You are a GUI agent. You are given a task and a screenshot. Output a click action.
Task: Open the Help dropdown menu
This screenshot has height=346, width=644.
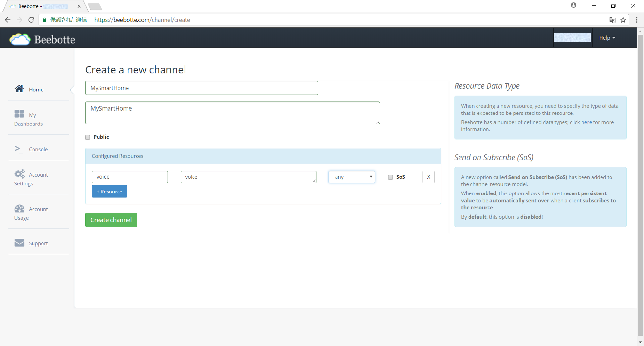pos(607,38)
